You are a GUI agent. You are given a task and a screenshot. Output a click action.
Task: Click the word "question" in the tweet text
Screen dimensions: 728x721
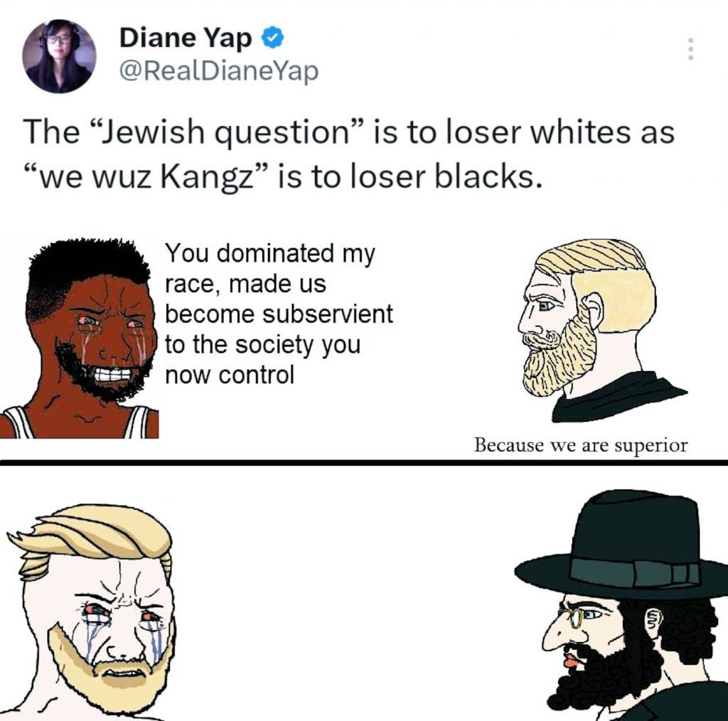tap(282, 132)
